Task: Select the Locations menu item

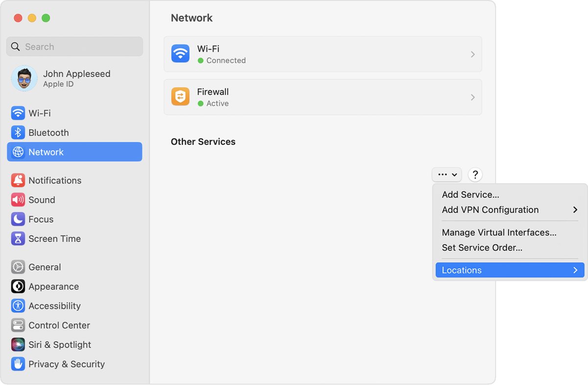Action: tap(510, 270)
